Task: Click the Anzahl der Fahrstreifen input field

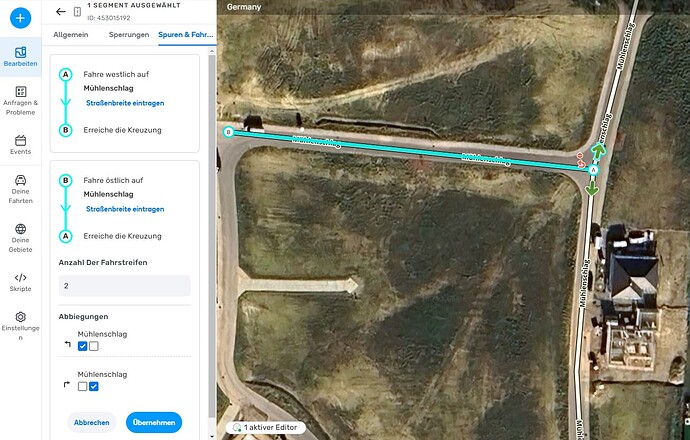Action: click(x=125, y=286)
